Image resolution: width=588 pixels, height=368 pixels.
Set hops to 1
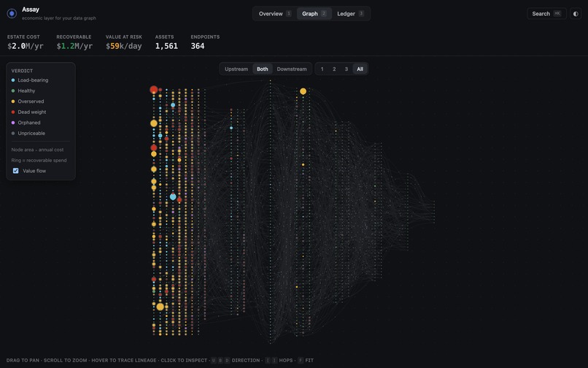coord(322,69)
